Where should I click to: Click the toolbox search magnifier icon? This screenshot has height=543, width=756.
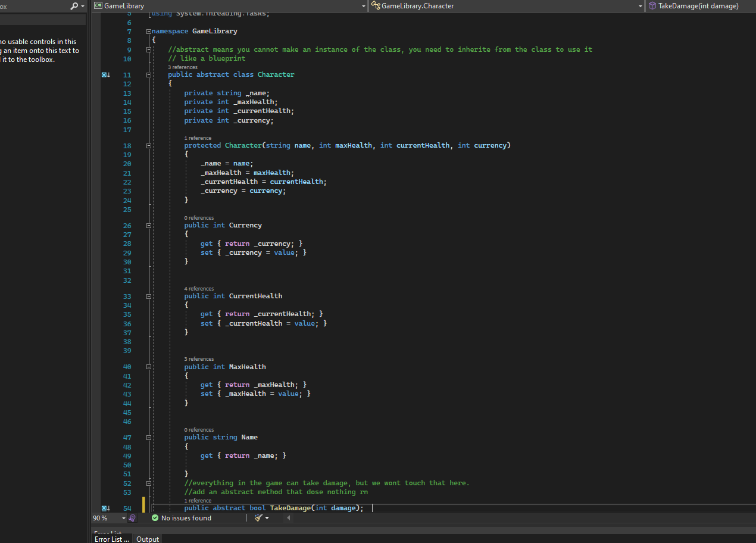[x=74, y=6]
